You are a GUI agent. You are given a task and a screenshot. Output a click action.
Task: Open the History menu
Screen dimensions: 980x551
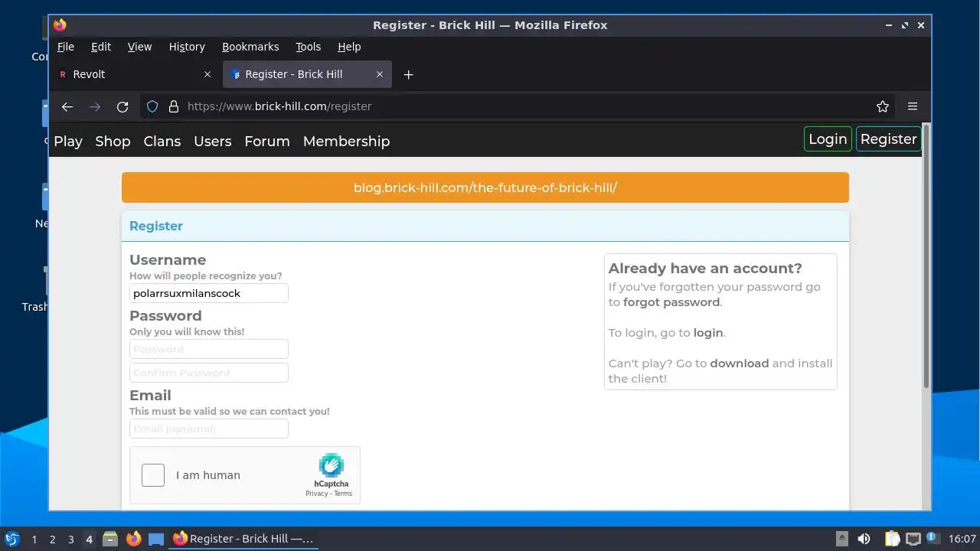point(187,47)
